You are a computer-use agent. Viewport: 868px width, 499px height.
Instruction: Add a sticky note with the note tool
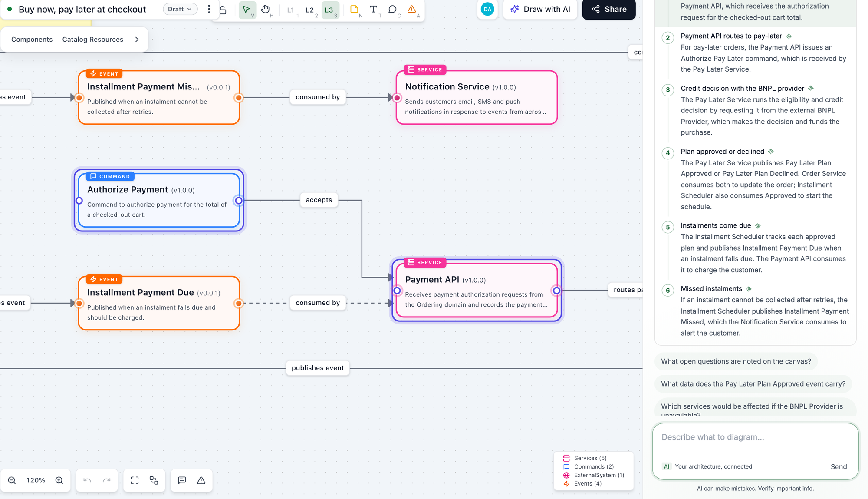(354, 10)
